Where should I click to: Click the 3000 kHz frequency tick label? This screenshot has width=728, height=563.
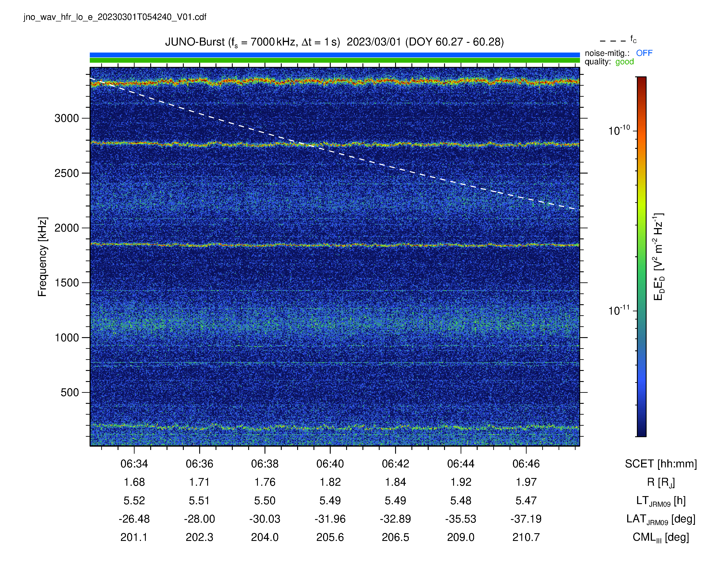[x=67, y=118]
